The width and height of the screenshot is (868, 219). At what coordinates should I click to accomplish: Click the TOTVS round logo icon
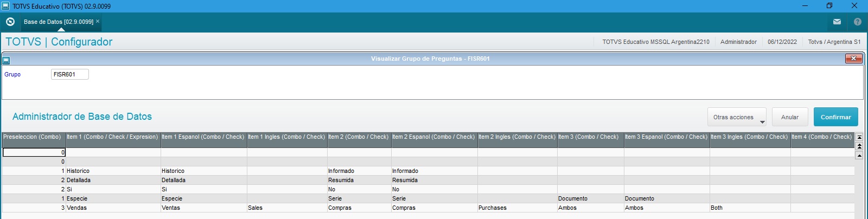tap(10, 22)
